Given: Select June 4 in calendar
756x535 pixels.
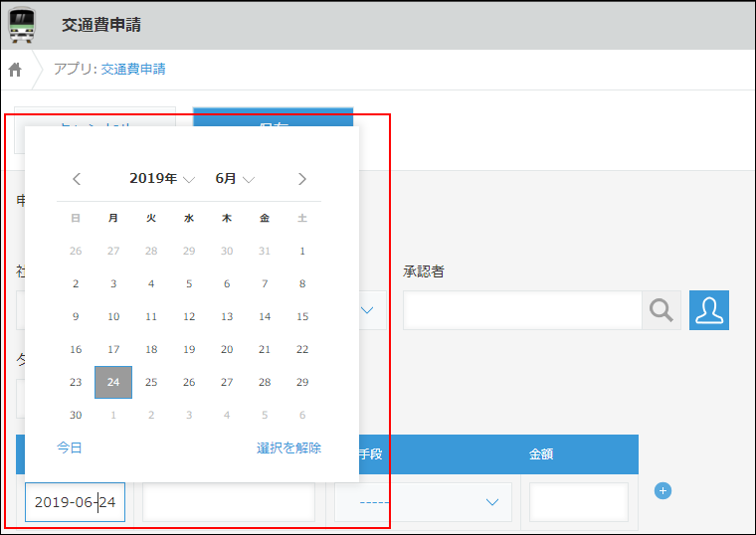Looking at the screenshot, I should (x=151, y=283).
